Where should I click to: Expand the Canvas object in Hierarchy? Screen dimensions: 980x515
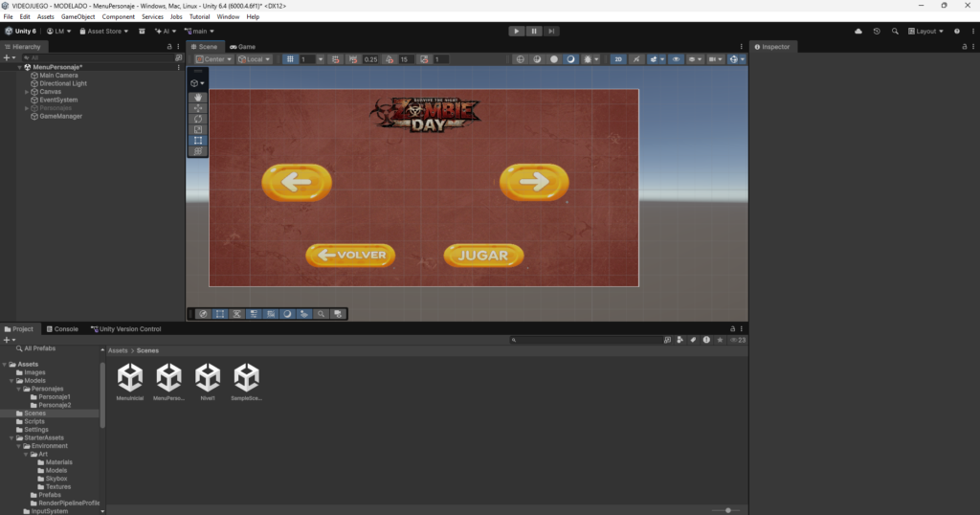pyautogui.click(x=27, y=92)
